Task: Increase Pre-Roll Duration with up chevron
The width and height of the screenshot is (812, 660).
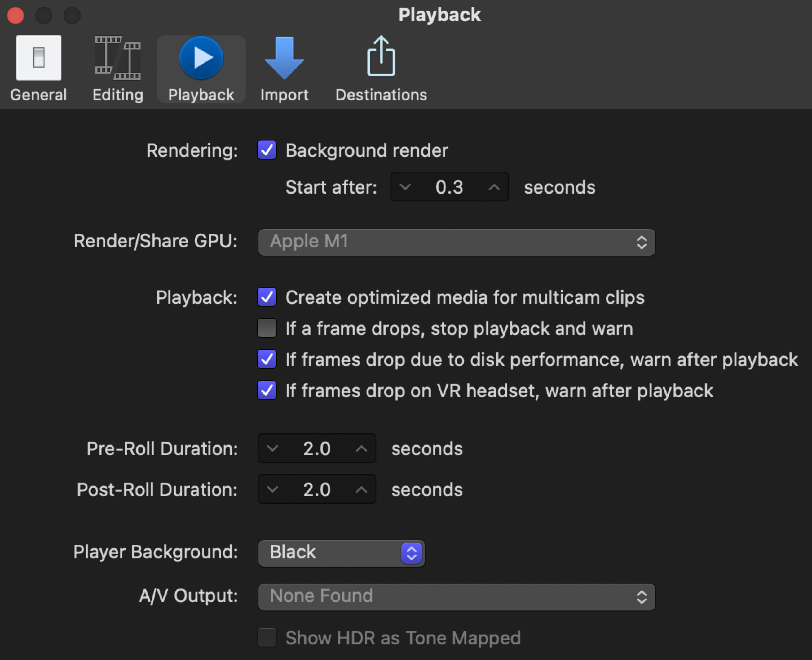Action: tap(361, 448)
